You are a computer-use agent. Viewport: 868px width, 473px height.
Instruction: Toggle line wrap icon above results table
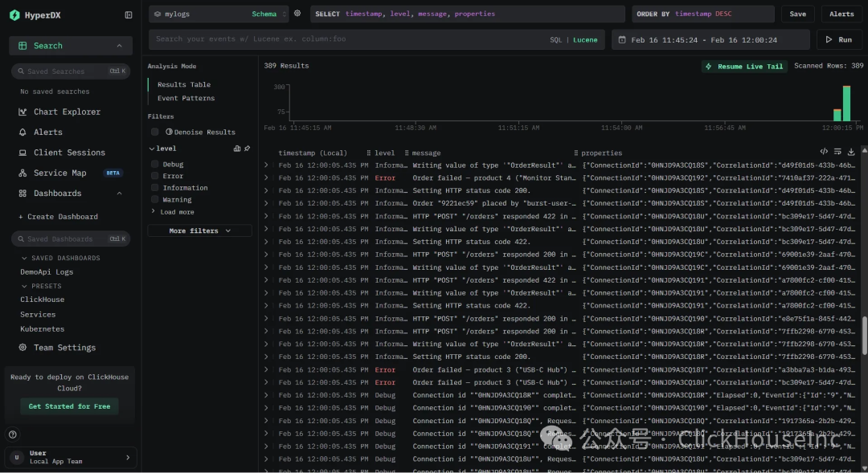click(x=837, y=152)
